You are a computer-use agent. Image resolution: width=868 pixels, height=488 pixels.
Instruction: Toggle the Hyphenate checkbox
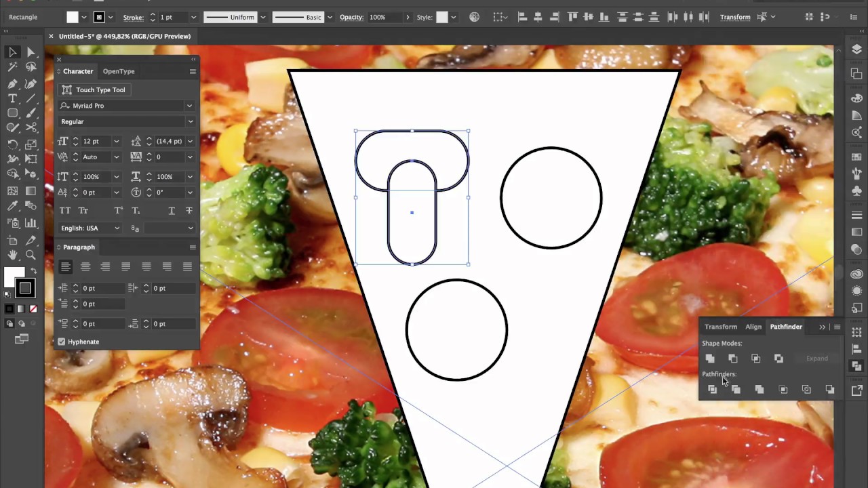click(x=62, y=342)
